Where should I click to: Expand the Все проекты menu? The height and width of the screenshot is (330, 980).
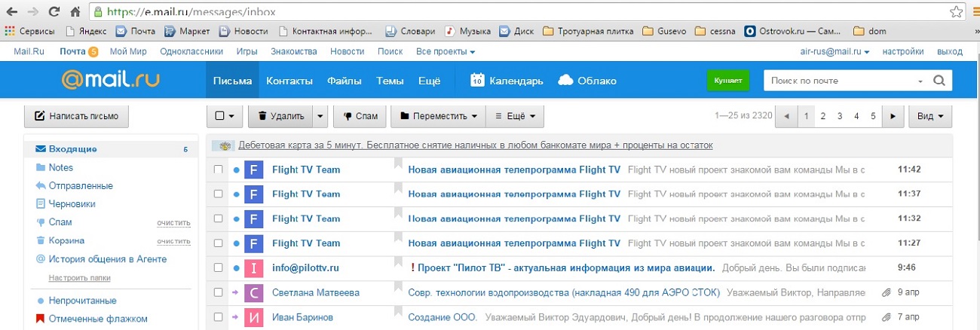click(446, 52)
